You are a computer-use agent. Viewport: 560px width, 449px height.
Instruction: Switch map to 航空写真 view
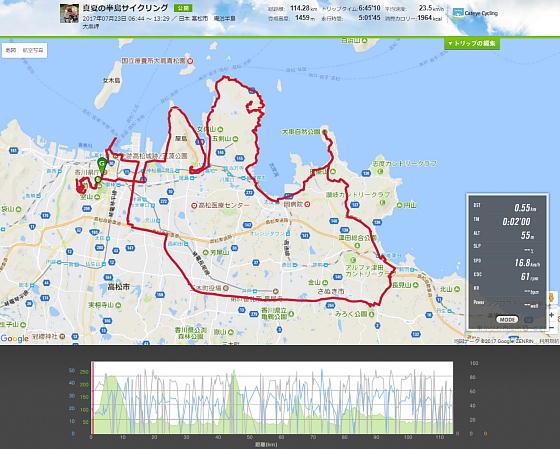coord(33,51)
